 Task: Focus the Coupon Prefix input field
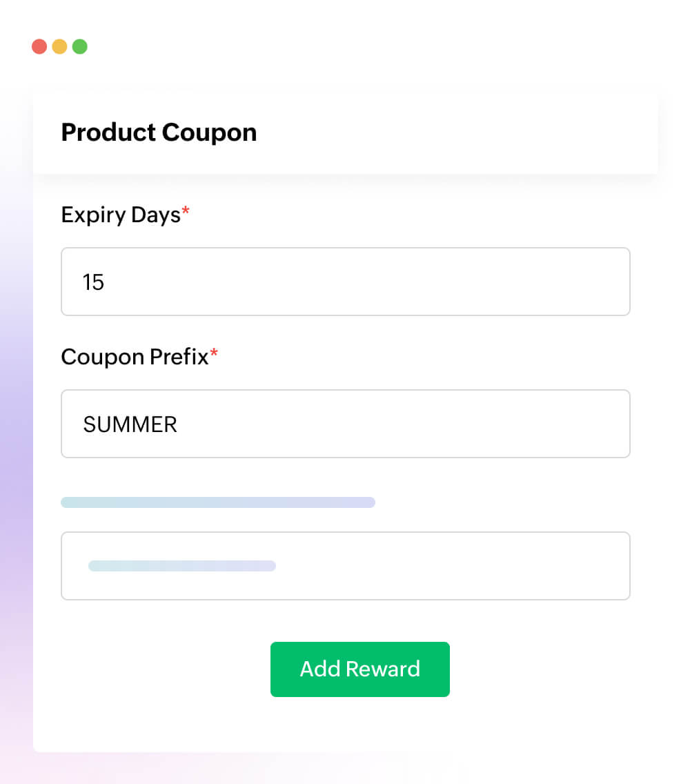(x=345, y=424)
